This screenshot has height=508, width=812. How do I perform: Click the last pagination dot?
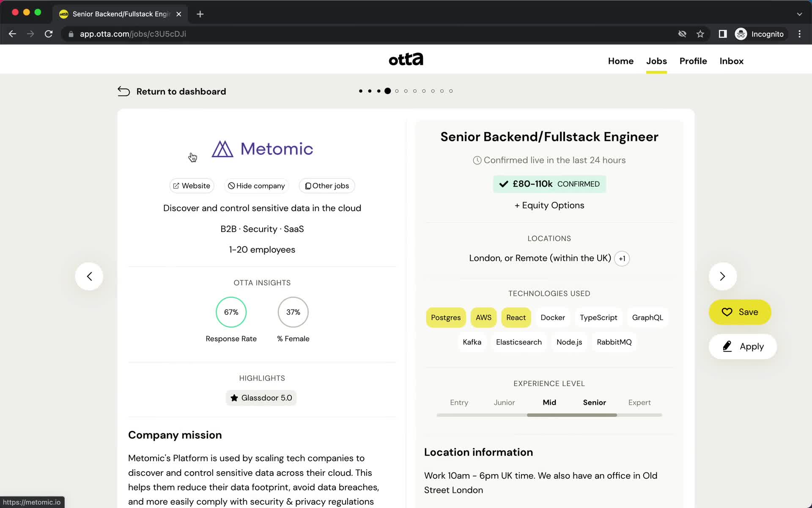coord(451,91)
